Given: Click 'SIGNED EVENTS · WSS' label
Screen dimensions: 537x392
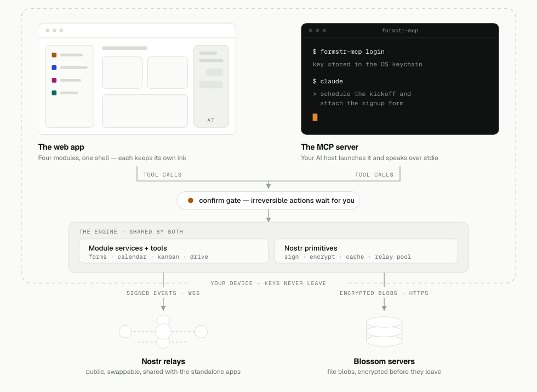Looking at the screenshot, I should point(163,293).
